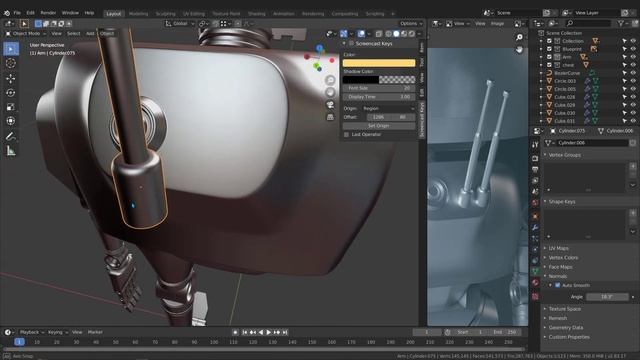The image size is (640, 360).
Task: Click the viewport pan hand icon
Action: tap(330, 92)
